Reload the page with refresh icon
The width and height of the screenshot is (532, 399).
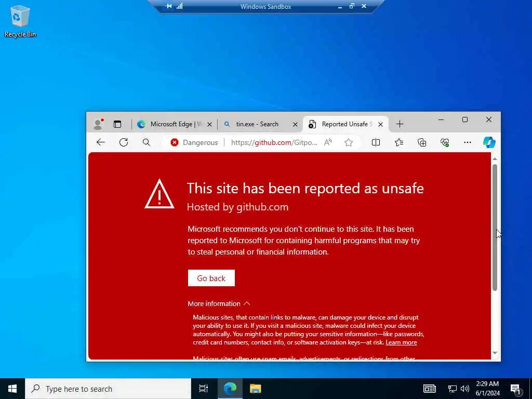click(124, 142)
